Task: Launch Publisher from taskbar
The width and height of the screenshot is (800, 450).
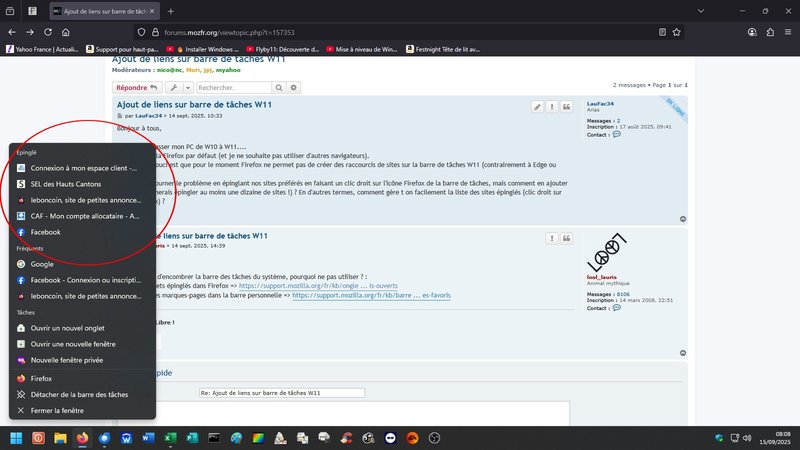Action: click(x=192, y=438)
